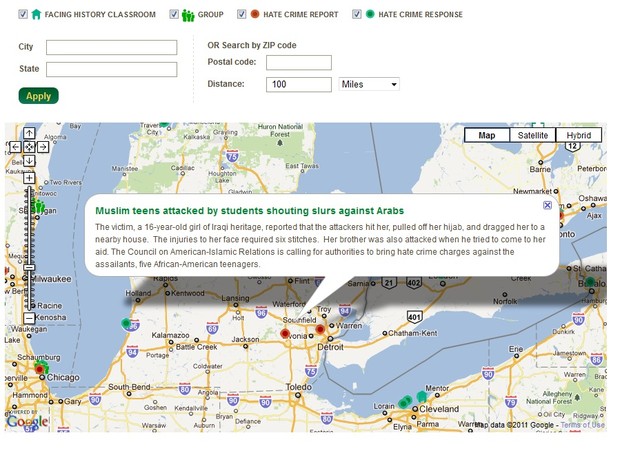Toggle the Group filter checkbox
Screen dimensions: 620x453
tap(174, 15)
